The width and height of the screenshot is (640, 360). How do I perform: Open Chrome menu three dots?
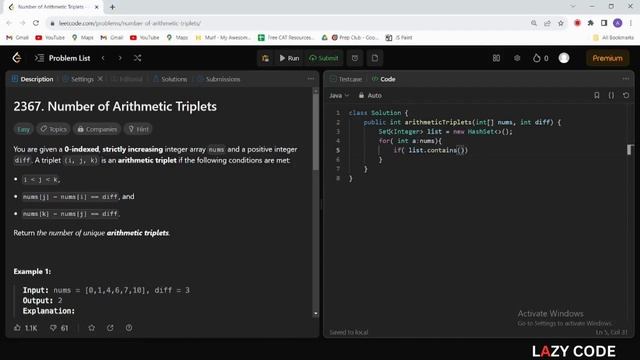click(631, 23)
